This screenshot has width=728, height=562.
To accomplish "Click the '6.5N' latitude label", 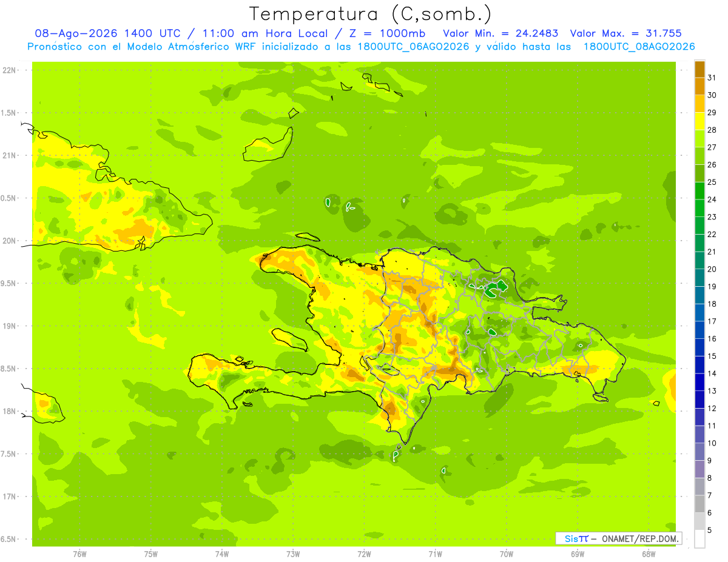I will (9, 540).
